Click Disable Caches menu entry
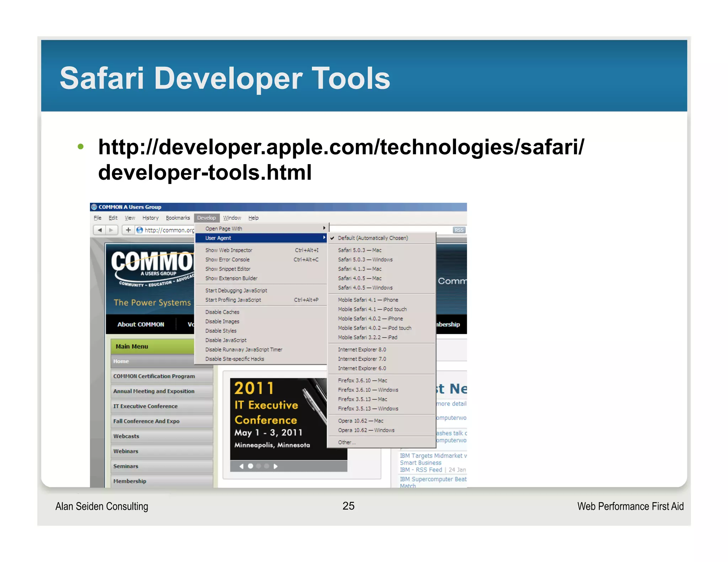 (x=222, y=312)
